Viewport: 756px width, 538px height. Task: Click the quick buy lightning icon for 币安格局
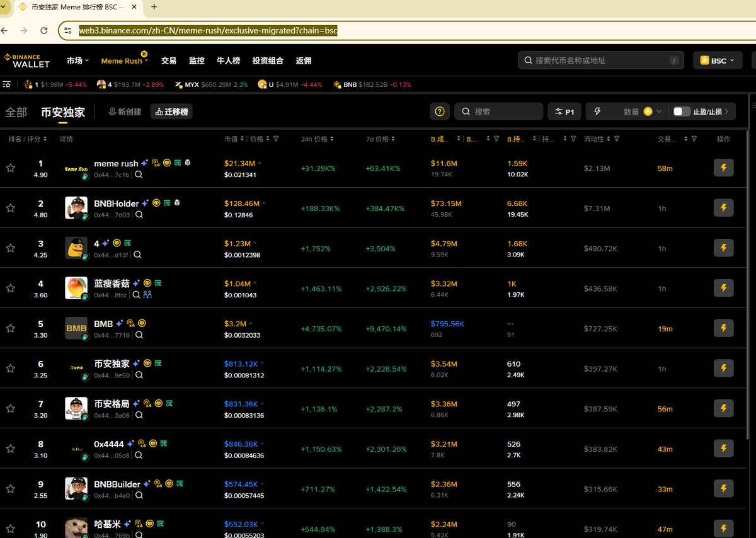[723, 409]
